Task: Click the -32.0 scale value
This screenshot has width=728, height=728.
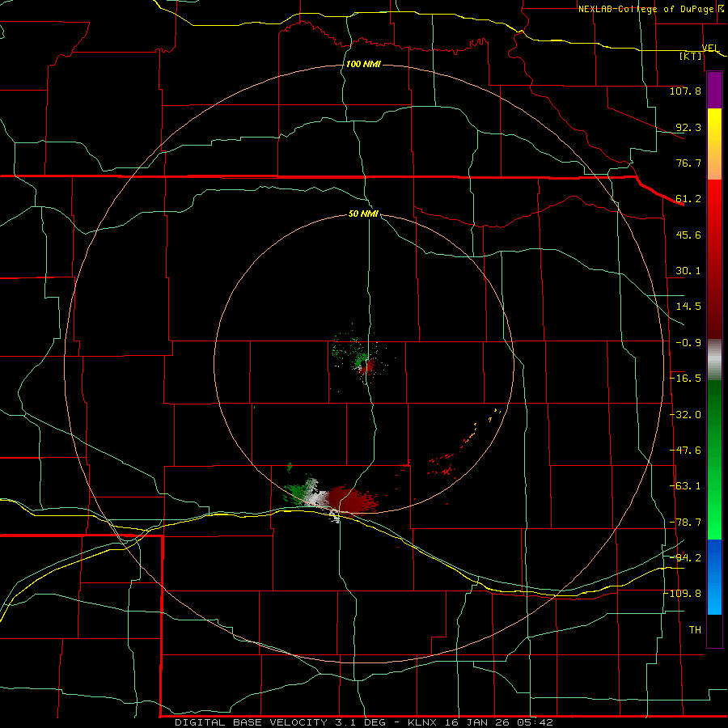Action: 686,415
